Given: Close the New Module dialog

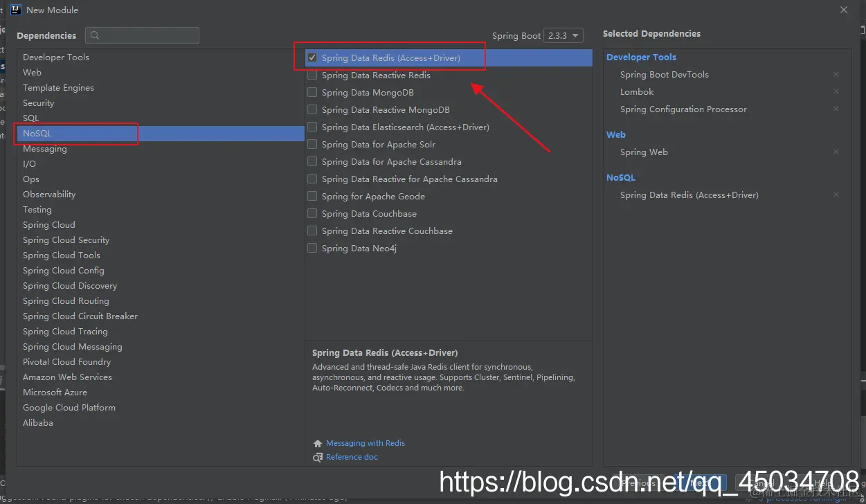Looking at the screenshot, I should (843, 10).
